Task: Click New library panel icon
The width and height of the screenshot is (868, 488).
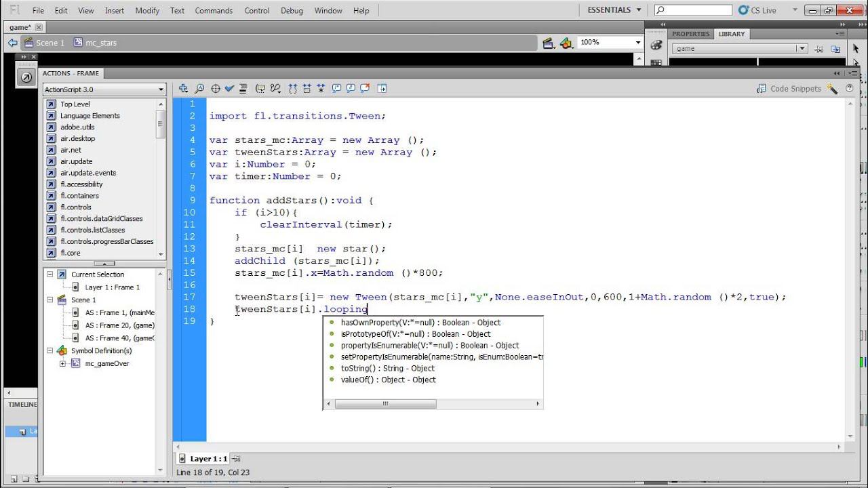Action: [835, 49]
